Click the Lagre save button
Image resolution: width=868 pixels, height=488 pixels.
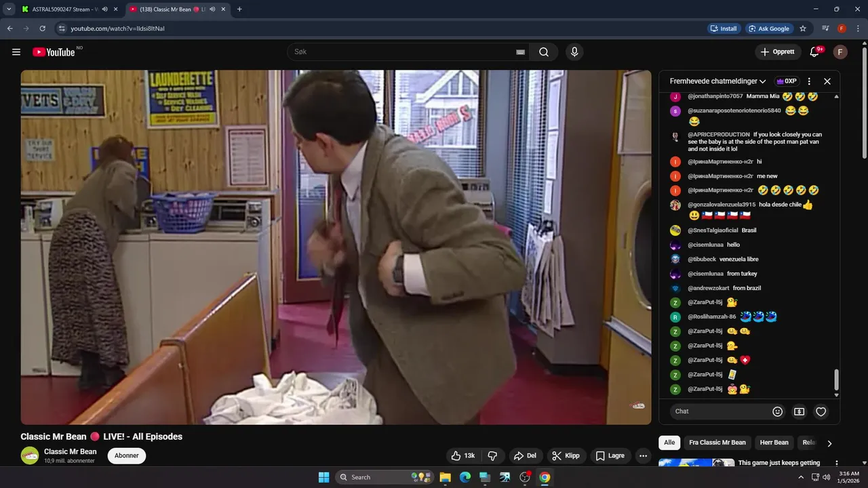click(x=610, y=456)
